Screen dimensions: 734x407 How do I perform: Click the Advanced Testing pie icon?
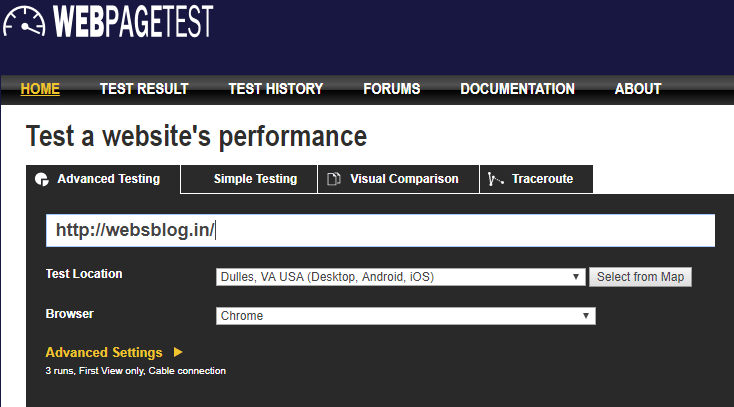(x=42, y=179)
